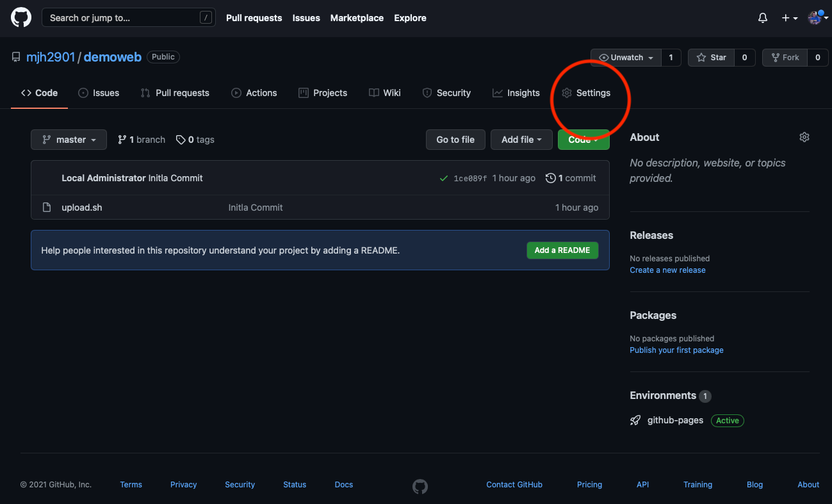The image size is (832, 504).
Task: Click the stargazers count 0
Action: (x=744, y=58)
